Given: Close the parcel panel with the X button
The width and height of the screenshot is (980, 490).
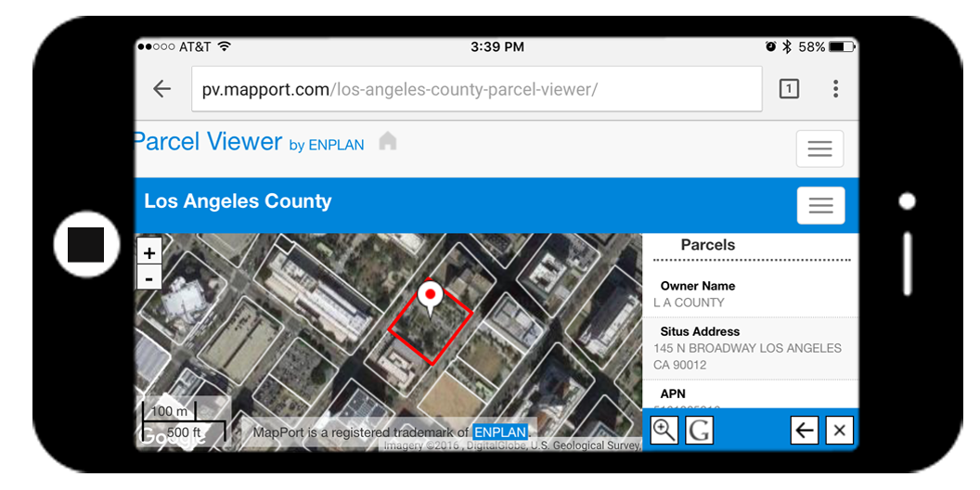Looking at the screenshot, I should point(839,430).
